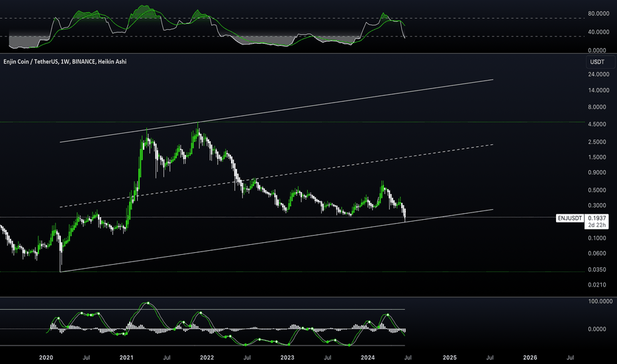Click the 0.1000 price axis label
617x364 pixels.
pos(598,238)
